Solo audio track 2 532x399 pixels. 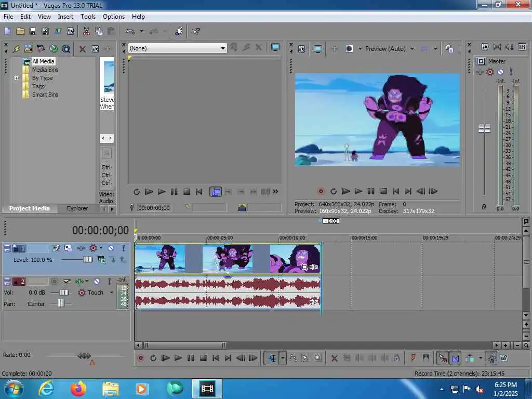click(x=109, y=282)
